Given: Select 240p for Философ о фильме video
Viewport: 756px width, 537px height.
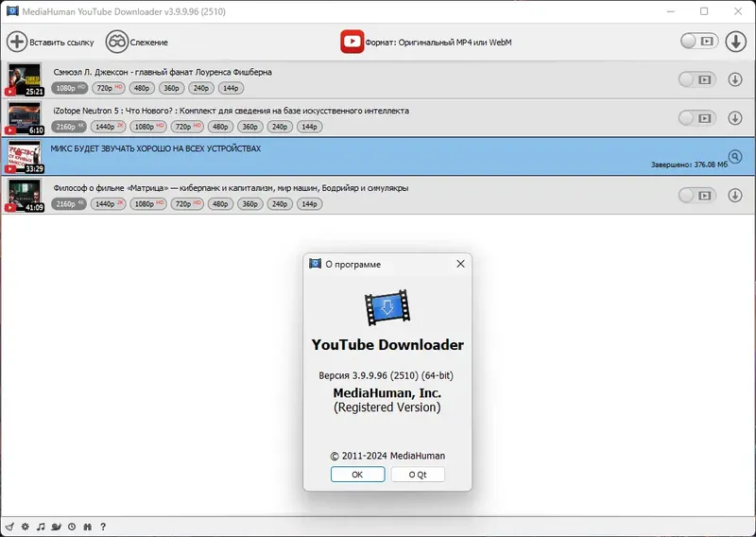Looking at the screenshot, I should [280, 203].
